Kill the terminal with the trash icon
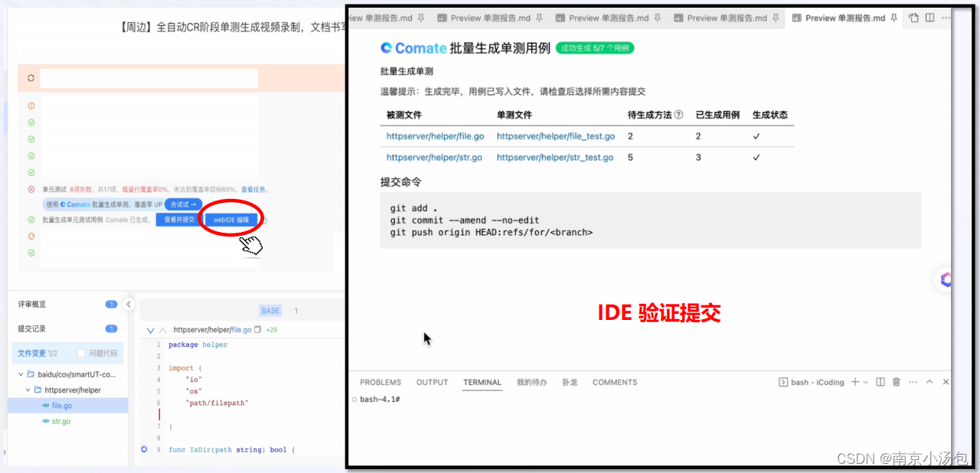The image size is (980, 473). [896, 382]
